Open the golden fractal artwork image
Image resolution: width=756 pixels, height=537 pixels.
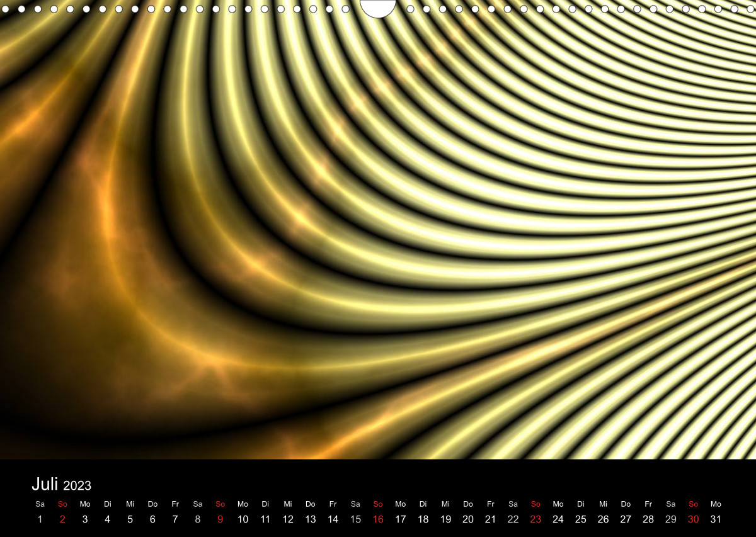[x=378, y=230]
